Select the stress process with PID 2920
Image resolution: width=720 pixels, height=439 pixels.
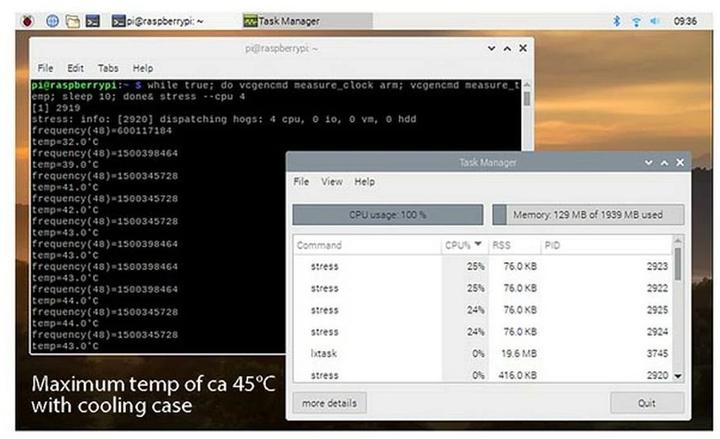pos(483,375)
